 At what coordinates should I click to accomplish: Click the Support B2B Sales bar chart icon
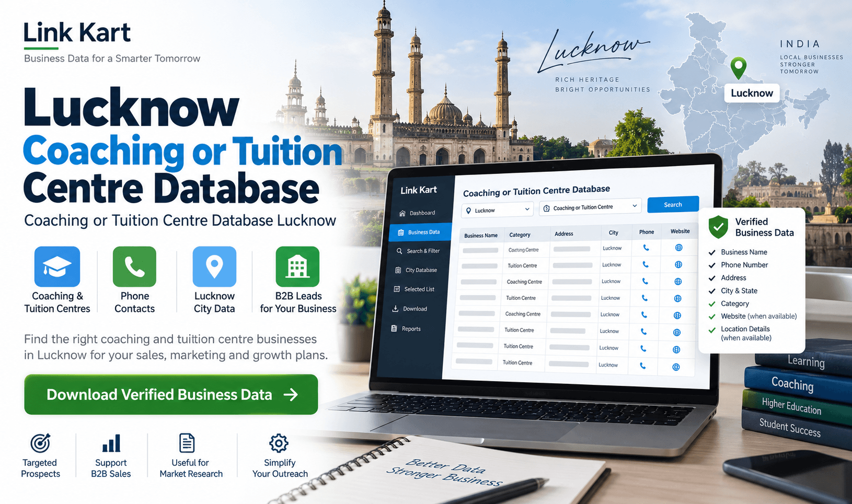(x=111, y=443)
